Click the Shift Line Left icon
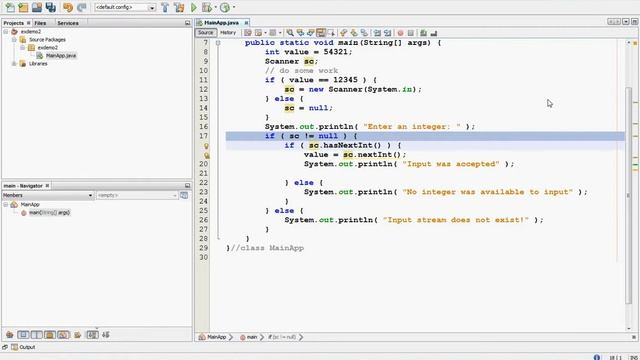 [377, 33]
